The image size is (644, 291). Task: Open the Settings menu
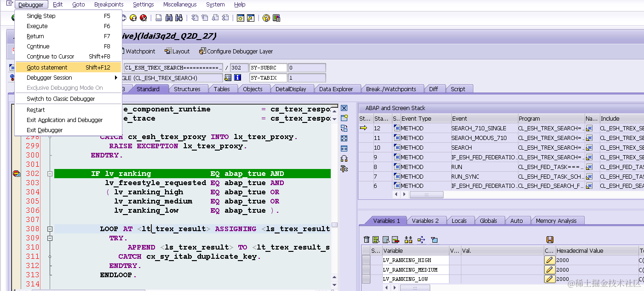[144, 5]
